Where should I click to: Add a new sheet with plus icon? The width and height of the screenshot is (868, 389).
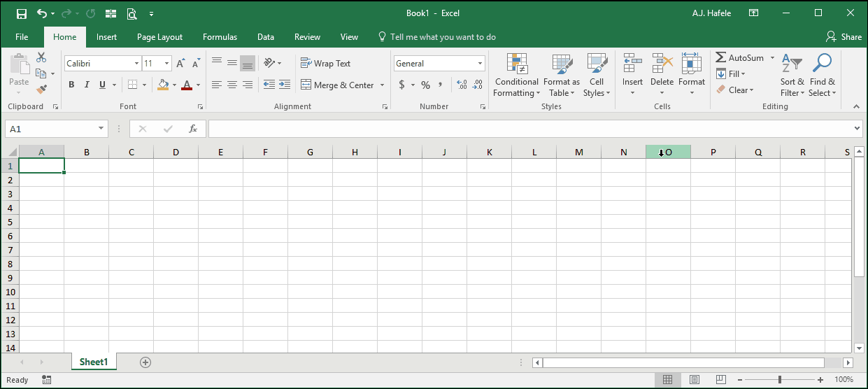coord(145,362)
